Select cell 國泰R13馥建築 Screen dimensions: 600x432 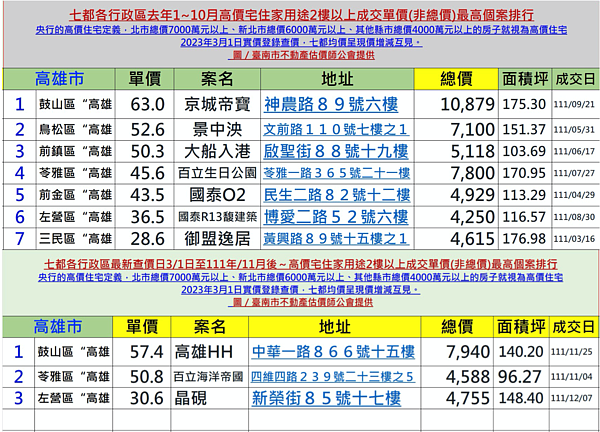point(217,217)
